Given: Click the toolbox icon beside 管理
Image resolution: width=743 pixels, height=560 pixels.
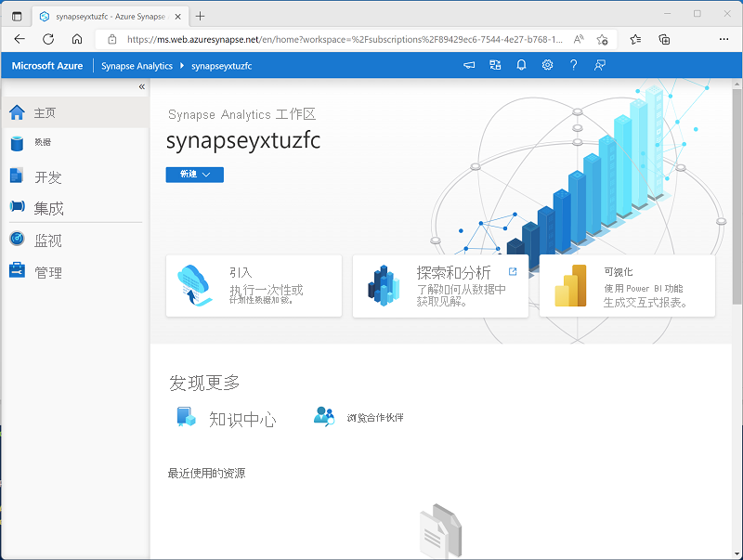Looking at the screenshot, I should click(17, 270).
